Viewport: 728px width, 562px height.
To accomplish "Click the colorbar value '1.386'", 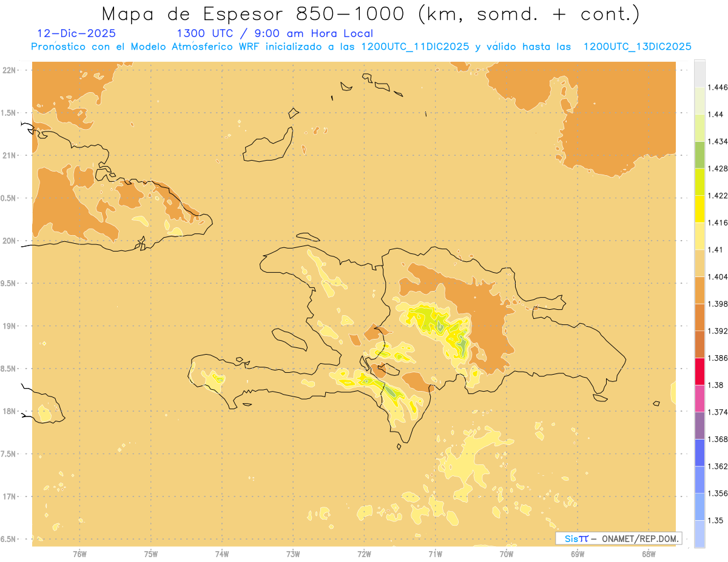I will tap(718, 358).
